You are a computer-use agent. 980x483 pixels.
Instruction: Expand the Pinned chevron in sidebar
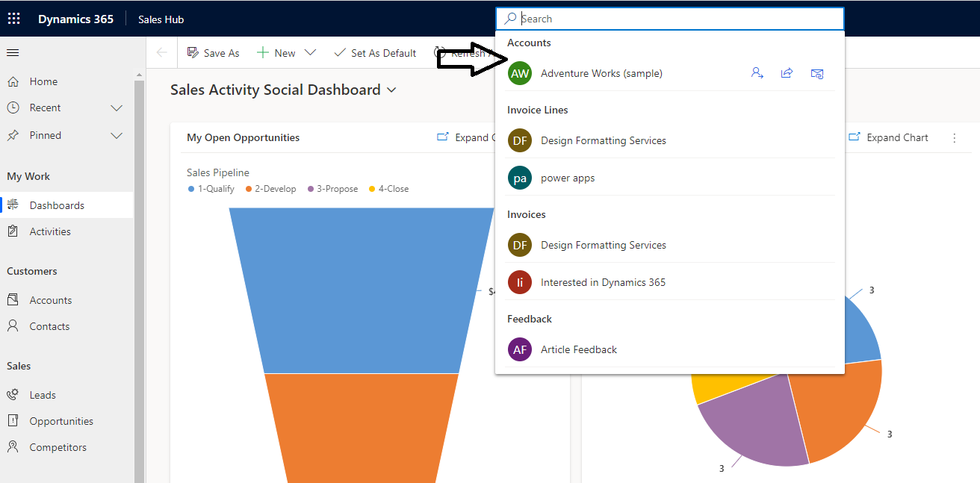coord(117,136)
